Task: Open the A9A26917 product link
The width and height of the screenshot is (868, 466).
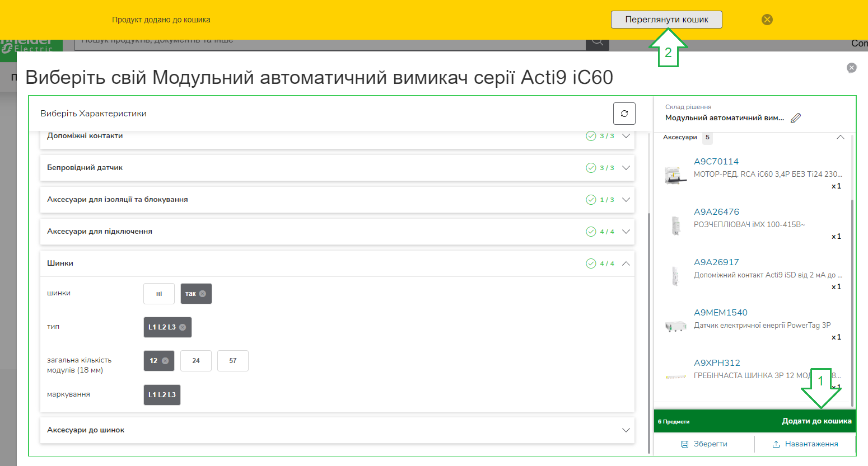Action: point(716,262)
